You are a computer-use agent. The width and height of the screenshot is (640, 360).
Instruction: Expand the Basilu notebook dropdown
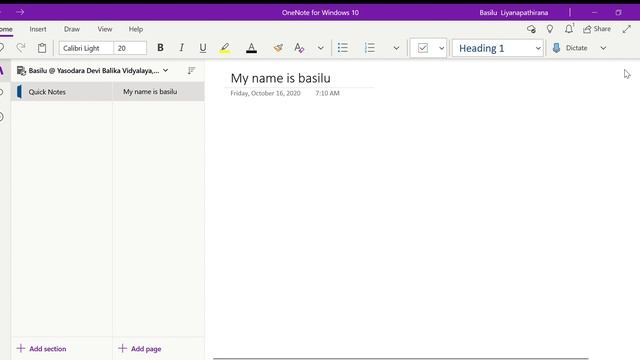(x=165, y=70)
